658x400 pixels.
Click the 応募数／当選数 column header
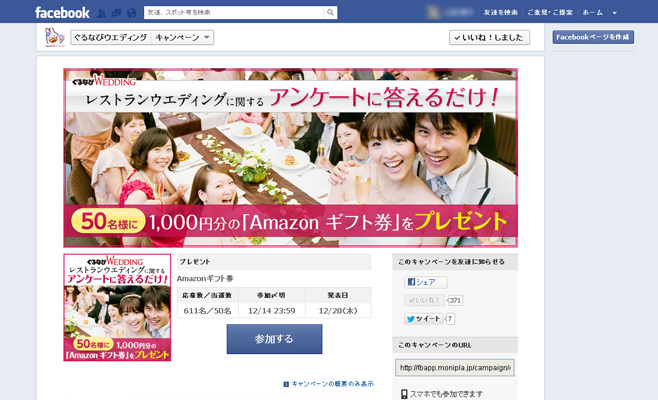[208, 295]
